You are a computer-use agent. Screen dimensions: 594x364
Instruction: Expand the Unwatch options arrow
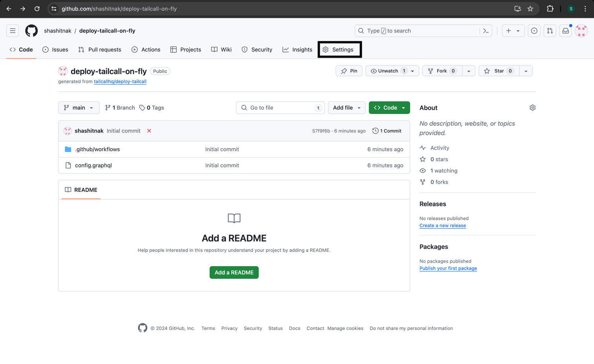point(413,71)
